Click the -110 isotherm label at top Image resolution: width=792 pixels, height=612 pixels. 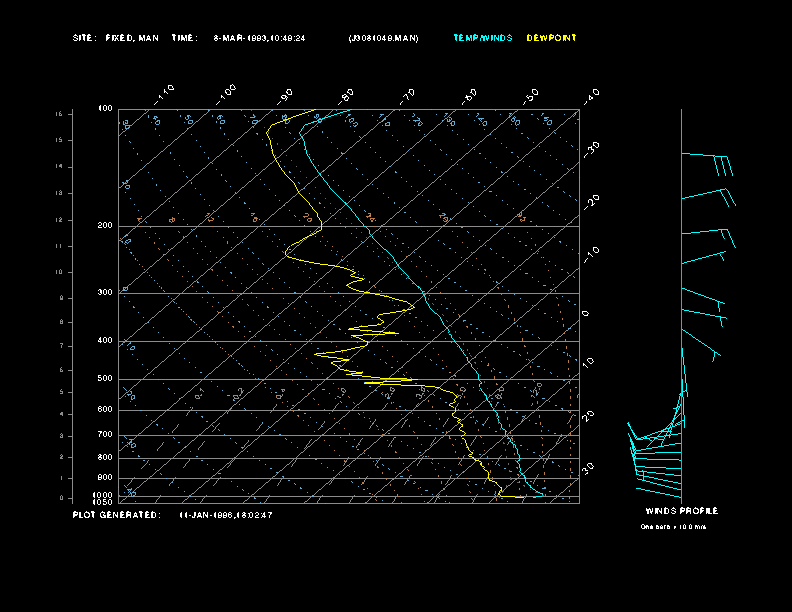pos(166,92)
